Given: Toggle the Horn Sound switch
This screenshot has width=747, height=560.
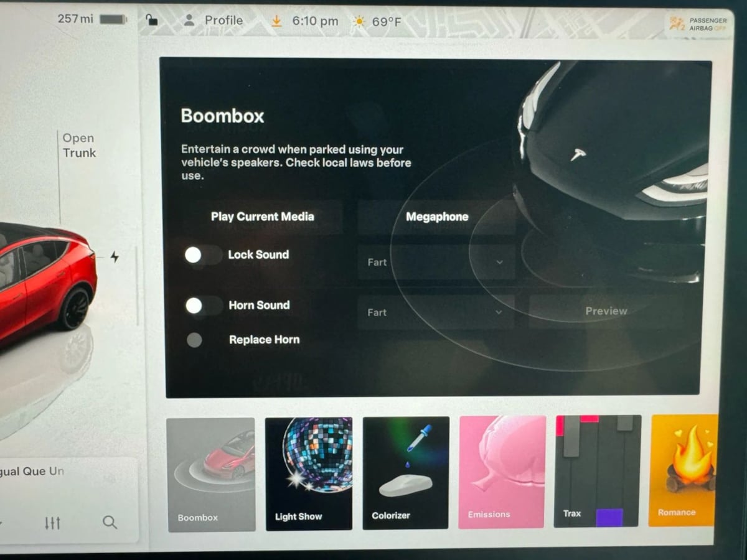Looking at the screenshot, I should 203,306.
